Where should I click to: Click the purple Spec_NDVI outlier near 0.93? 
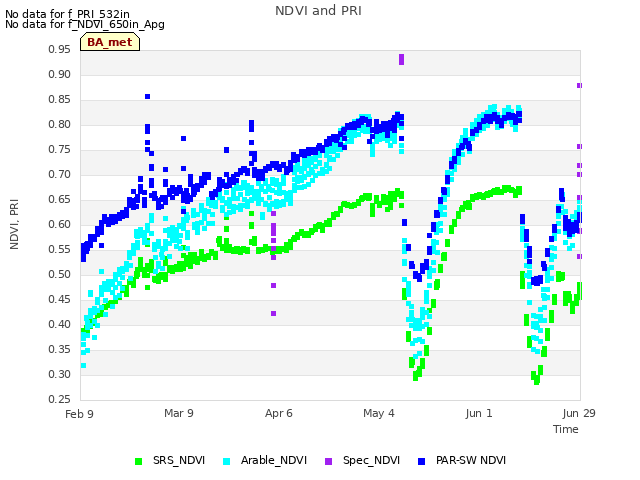click(x=401, y=60)
